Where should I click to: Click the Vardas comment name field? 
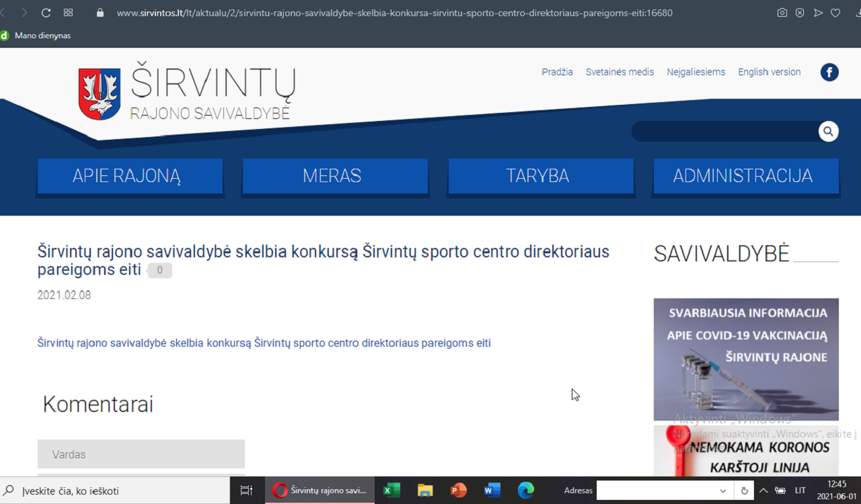click(141, 454)
